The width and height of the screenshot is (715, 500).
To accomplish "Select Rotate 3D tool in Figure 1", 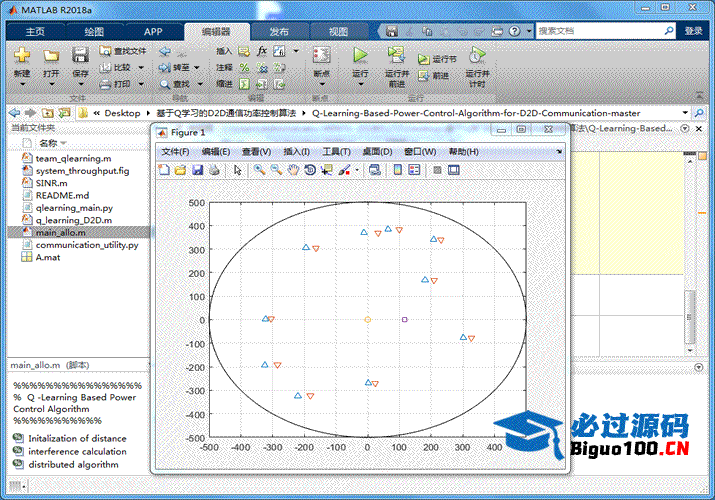I will point(310,170).
